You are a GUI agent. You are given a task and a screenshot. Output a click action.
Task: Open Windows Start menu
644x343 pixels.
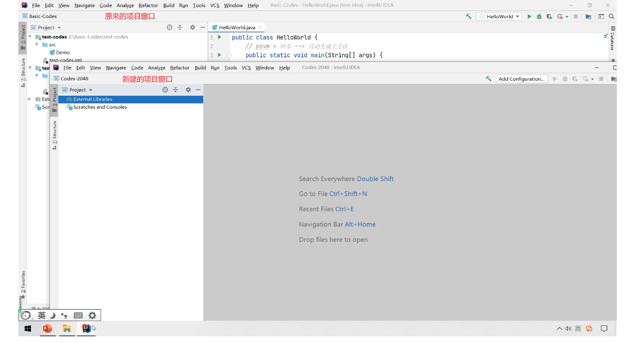coord(28,329)
